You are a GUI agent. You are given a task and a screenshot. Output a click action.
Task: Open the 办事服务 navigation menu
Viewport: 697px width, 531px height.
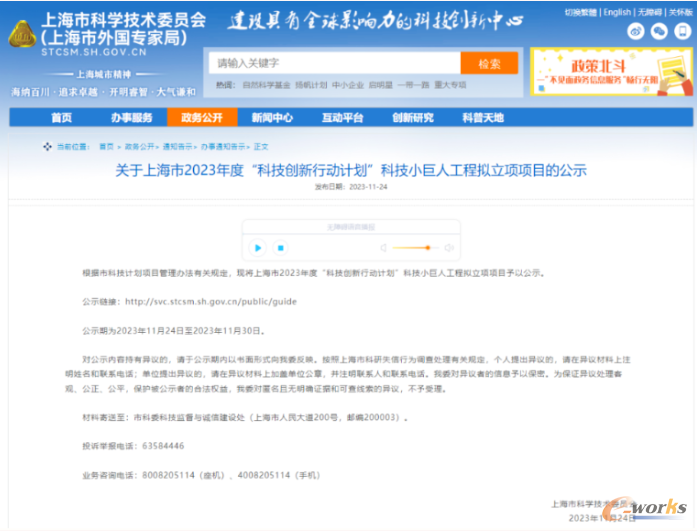pyautogui.click(x=132, y=117)
